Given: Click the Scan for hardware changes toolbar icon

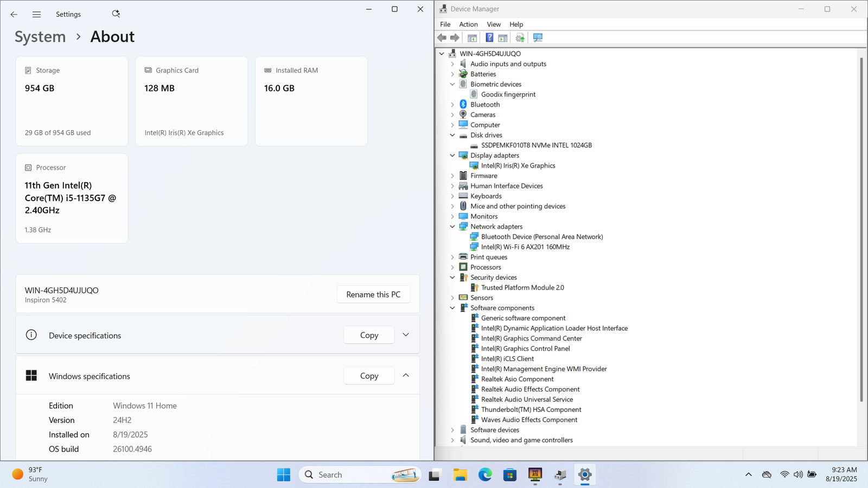Looking at the screenshot, I should click(x=538, y=38).
